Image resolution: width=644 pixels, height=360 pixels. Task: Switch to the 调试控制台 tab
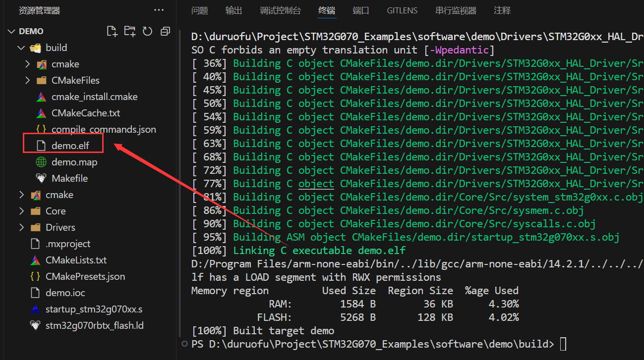point(280,10)
